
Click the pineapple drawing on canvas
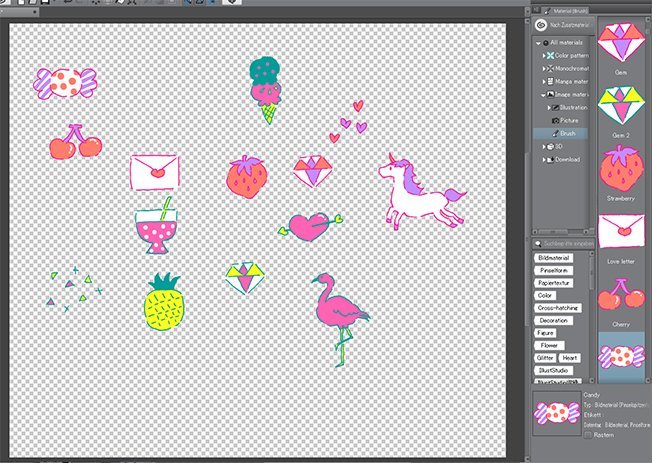(x=163, y=301)
